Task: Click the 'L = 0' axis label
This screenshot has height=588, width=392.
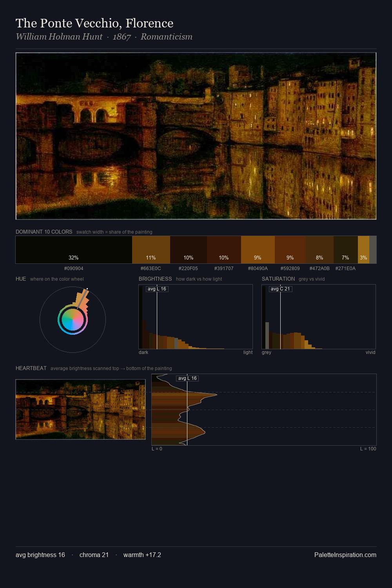Action: click(x=157, y=449)
